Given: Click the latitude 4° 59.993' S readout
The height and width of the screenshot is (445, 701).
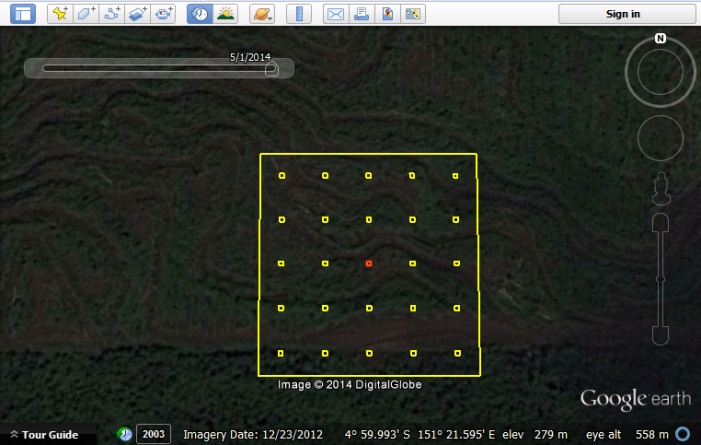Looking at the screenshot, I should pyautogui.click(x=377, y=435).
